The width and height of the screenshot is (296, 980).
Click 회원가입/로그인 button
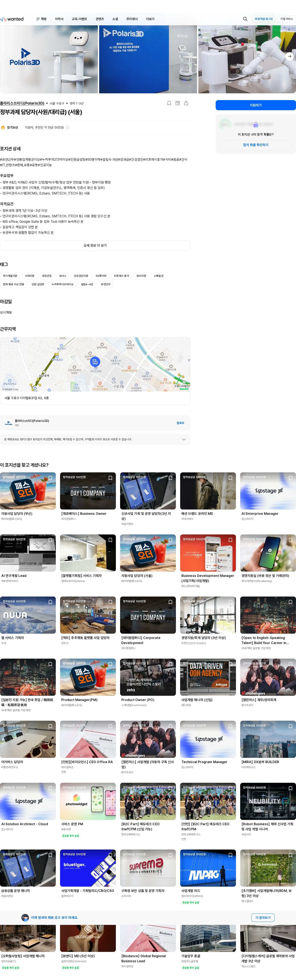(264, 19)
